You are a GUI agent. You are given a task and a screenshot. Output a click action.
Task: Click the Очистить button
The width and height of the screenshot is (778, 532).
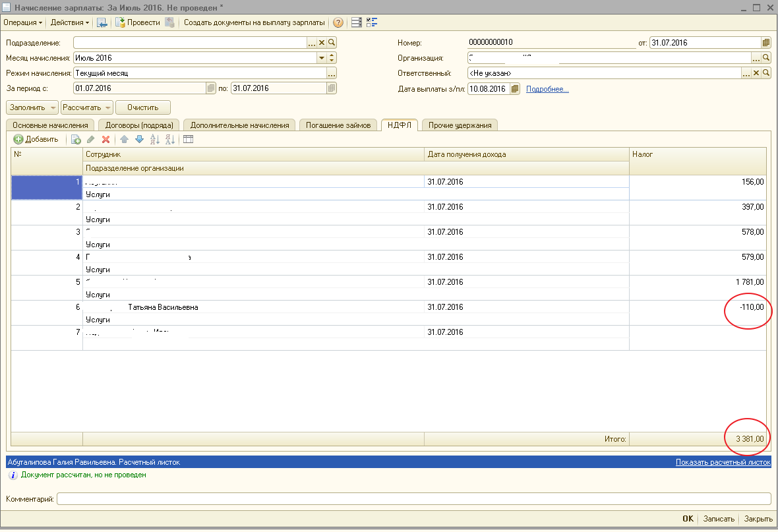pyautogui.click(x=143, y=107)
